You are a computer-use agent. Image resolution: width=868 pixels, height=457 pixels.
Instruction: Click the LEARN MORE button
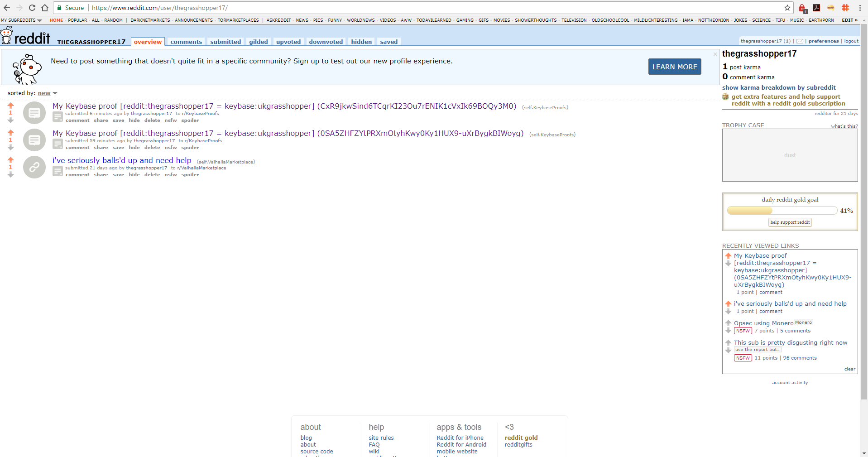click(675, 67)
